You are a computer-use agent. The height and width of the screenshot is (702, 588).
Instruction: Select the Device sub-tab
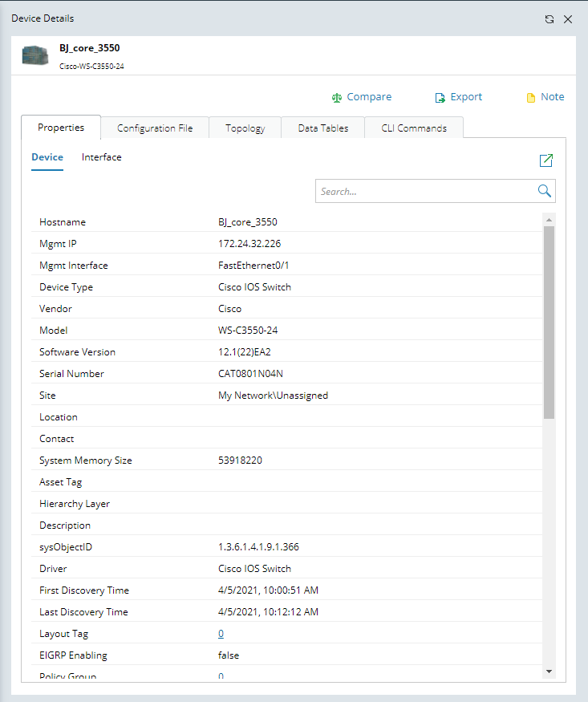[47, 157]
